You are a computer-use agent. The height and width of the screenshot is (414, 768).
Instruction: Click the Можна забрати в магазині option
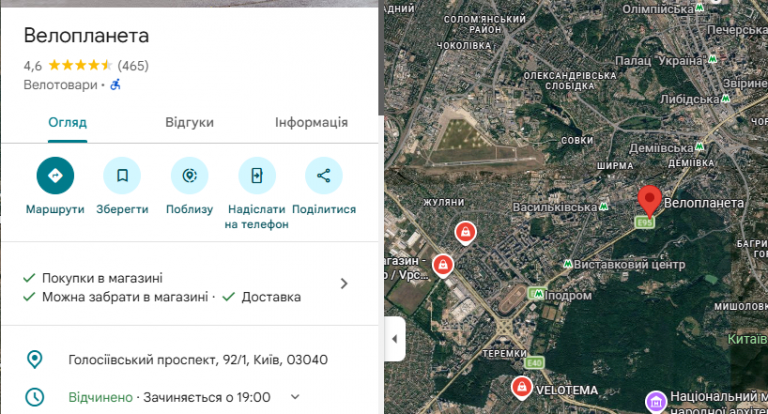[125, 297]
